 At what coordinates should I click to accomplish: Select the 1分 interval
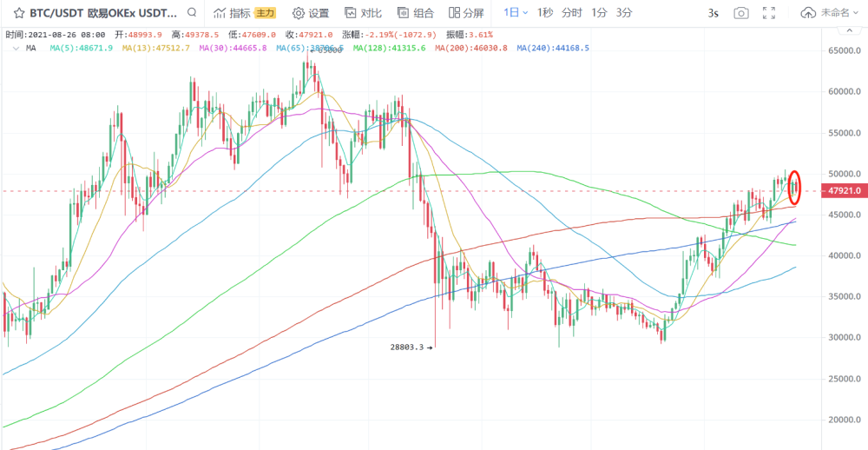coord(598,12)
